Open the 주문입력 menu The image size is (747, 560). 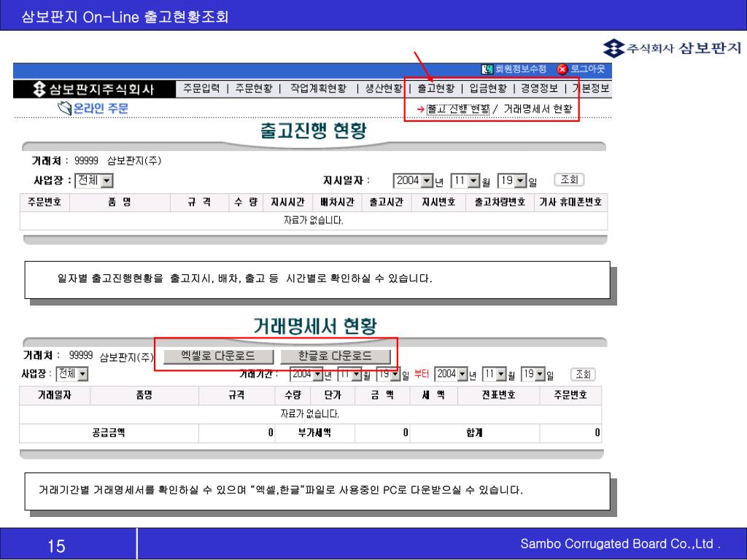pos(201,88)
